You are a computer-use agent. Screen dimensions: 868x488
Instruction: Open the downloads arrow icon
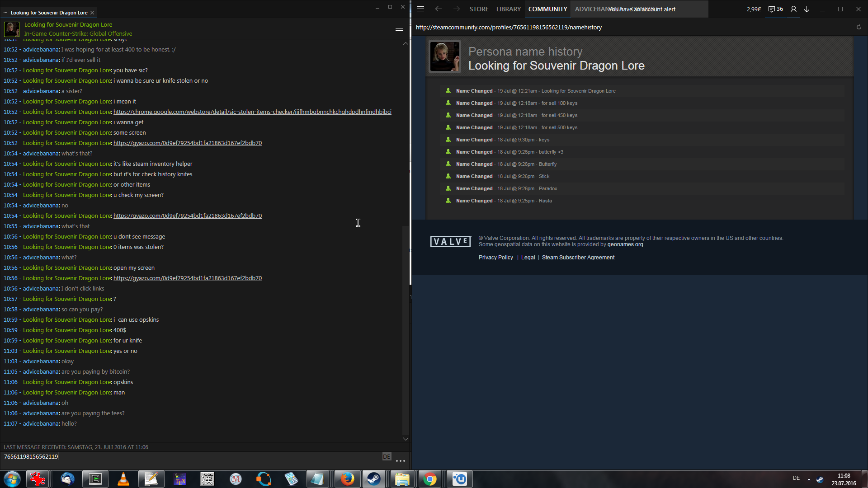coord(807,9)
